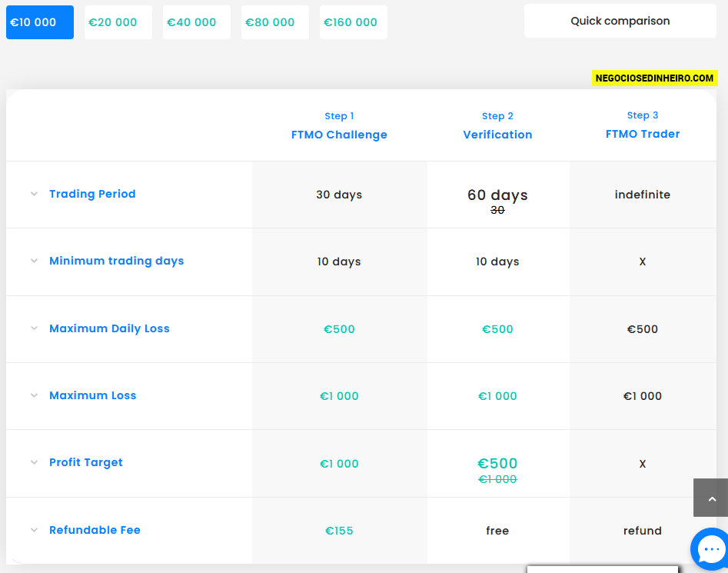Click the free Verification fee cell
Viewport: 728px width, 573px height.
click(x=497, y=531)
